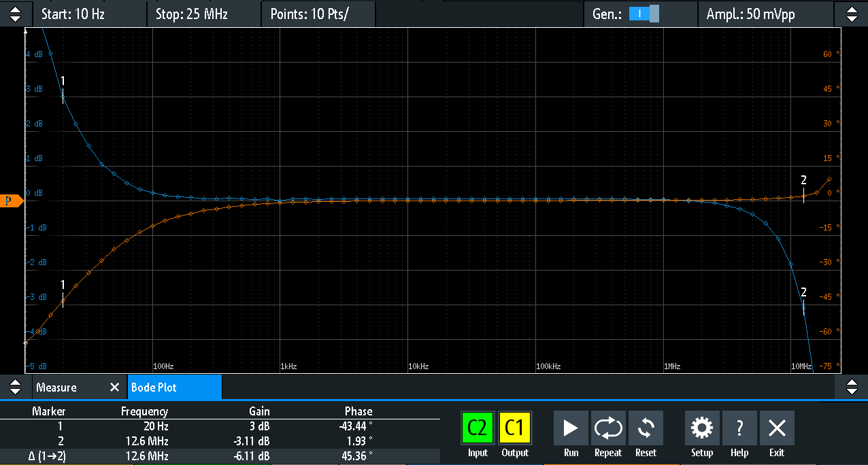The image size is (868, 465).
Task: Click the 1kHz axis label
Action: click(288, 366)
